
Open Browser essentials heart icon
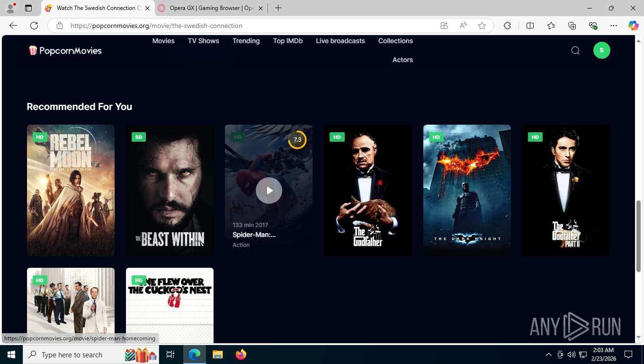[593, 26]
